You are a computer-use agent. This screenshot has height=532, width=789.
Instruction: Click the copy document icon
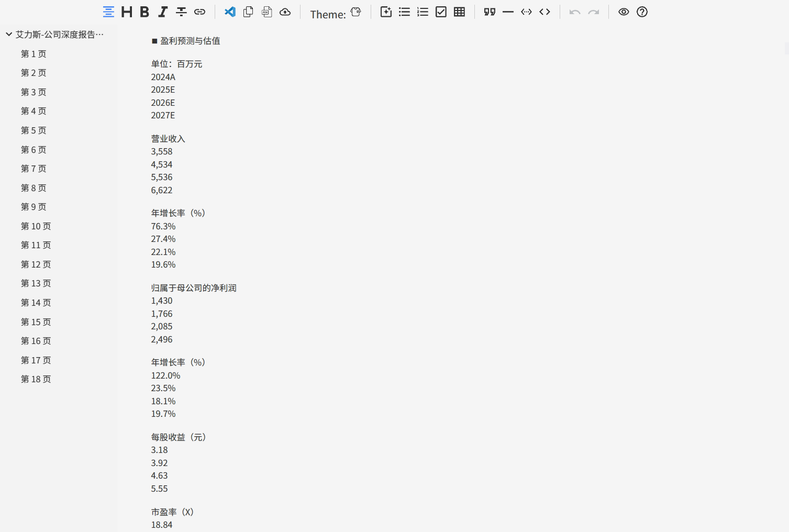click(248, 12)
